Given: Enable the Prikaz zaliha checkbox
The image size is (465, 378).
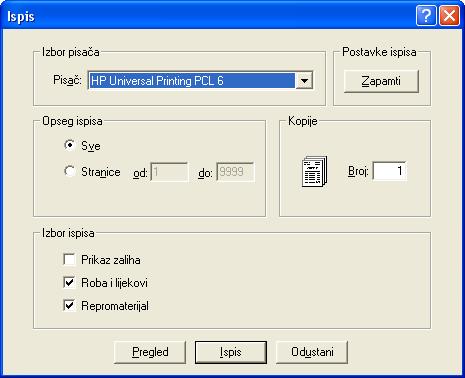Looking at the screenshot, I should tap(69, 259).
